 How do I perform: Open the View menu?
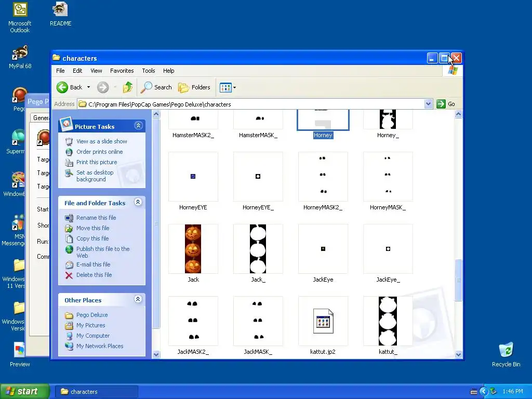[96, 71]
